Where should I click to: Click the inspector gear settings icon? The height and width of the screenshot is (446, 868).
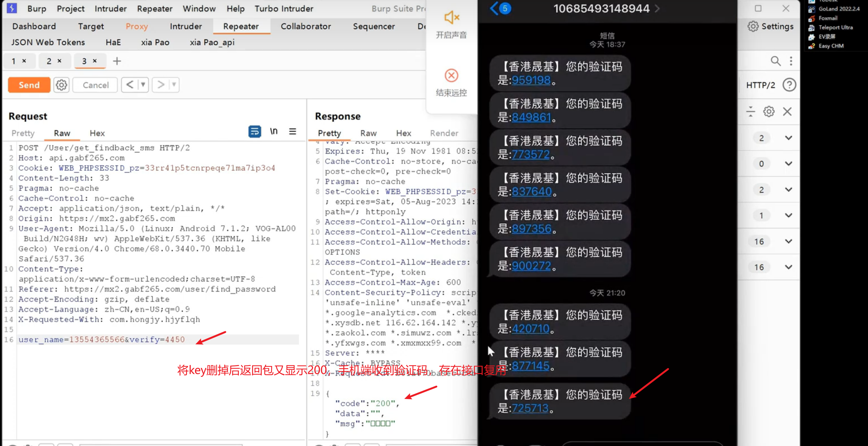pos(769,111)
